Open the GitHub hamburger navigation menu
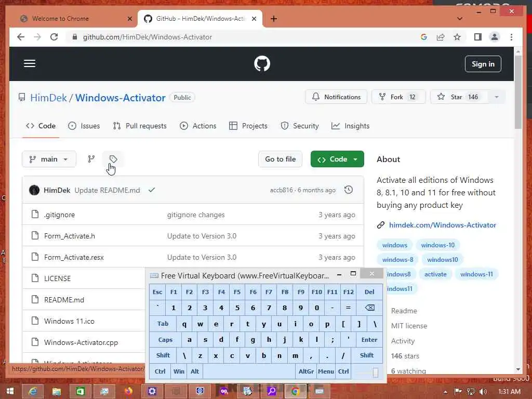 [x=30, y=63]
